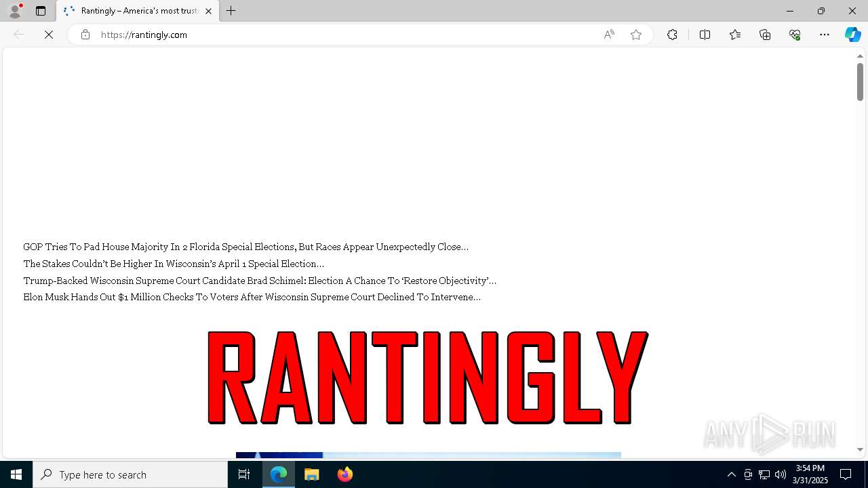The height and width of the screenshot is (488, 868).
Task: Open Settings and more ellipsis menu
Action: point(825,35)
